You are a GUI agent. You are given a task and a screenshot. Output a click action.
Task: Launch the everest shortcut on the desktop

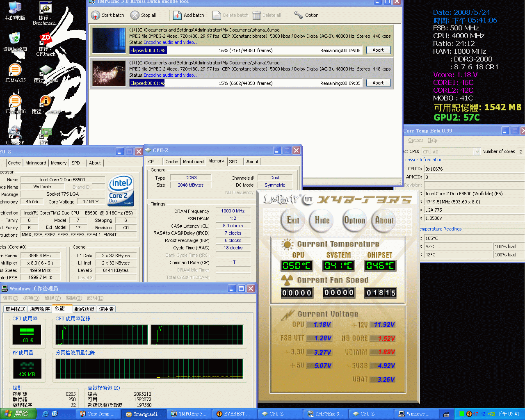coord(46,105)
